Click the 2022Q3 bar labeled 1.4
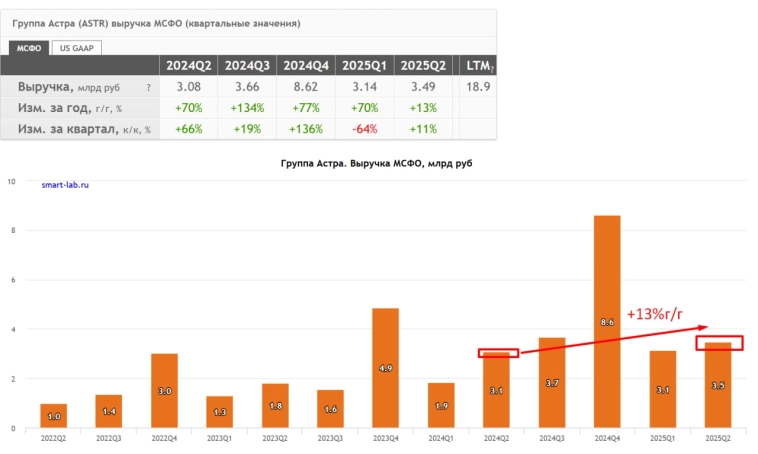Viewport: 758px width, 454px height. point(109,411)
